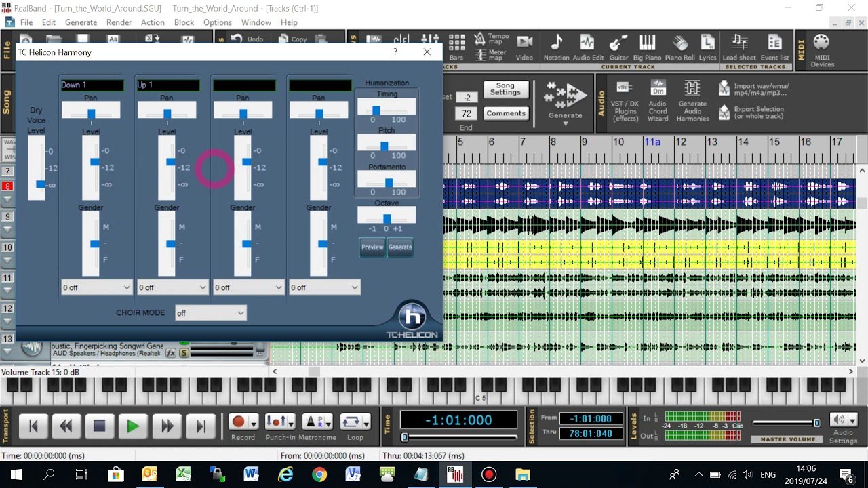Open the Lyrics window
This screenshot has height=488, width=868.
click(707, 47)
